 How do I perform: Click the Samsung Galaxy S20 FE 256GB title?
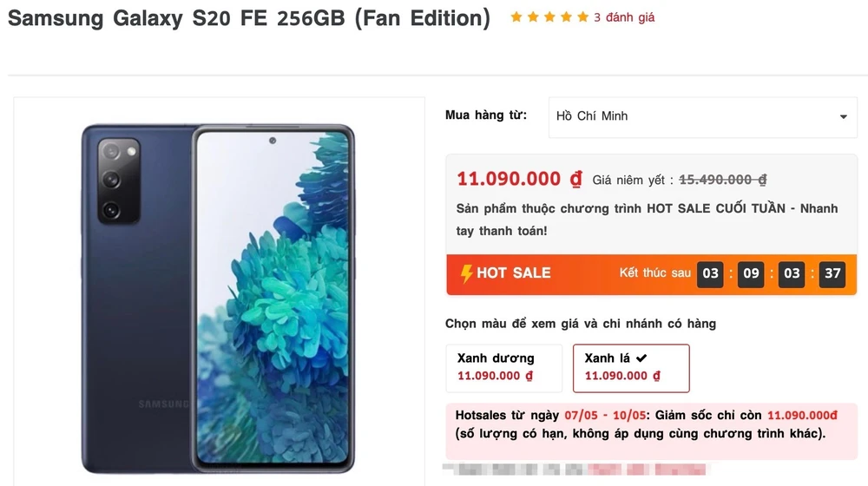[248, 18]
